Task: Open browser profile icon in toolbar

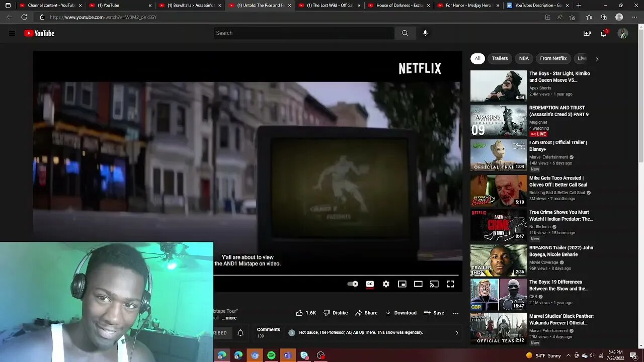Action: [619, 17]
